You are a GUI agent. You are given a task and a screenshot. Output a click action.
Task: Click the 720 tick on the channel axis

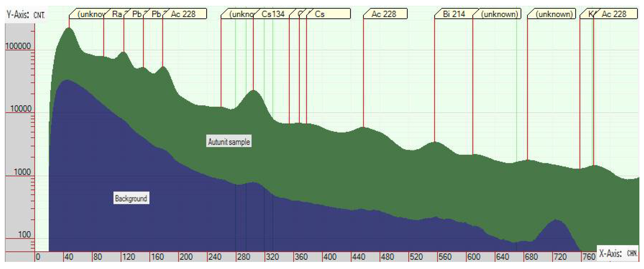coord(560,257)
